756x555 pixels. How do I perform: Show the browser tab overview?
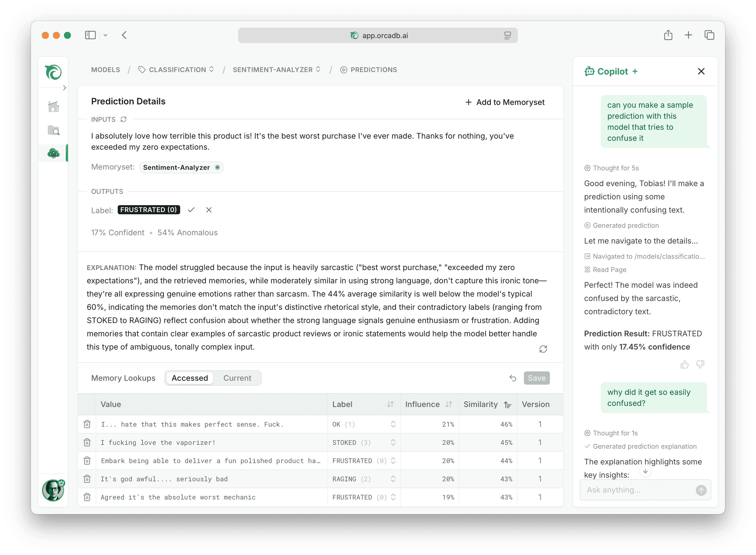[709, 35]
